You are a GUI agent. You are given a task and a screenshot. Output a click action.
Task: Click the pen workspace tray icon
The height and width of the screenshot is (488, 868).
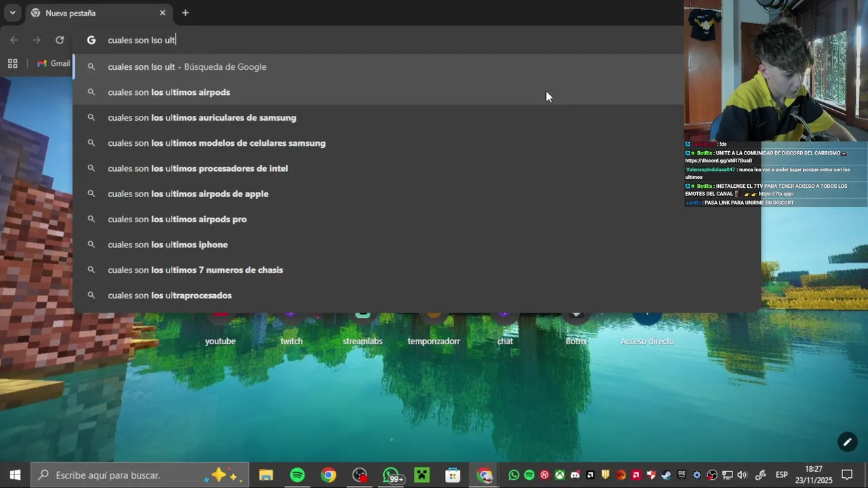(x=761, y=475)
